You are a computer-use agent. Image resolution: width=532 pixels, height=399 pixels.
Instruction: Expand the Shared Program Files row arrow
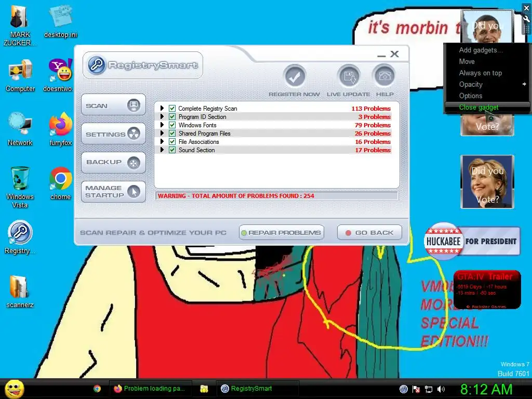(x=162, y=133)
